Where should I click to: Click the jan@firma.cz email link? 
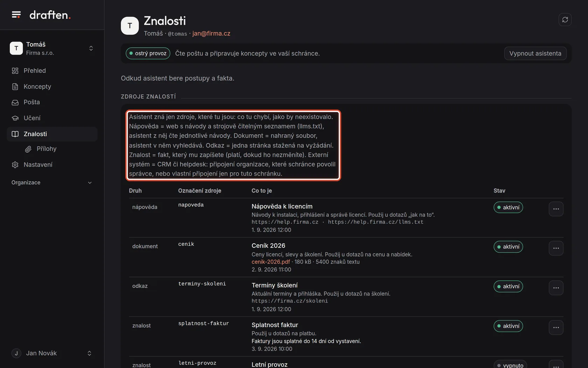coord(211,34)
